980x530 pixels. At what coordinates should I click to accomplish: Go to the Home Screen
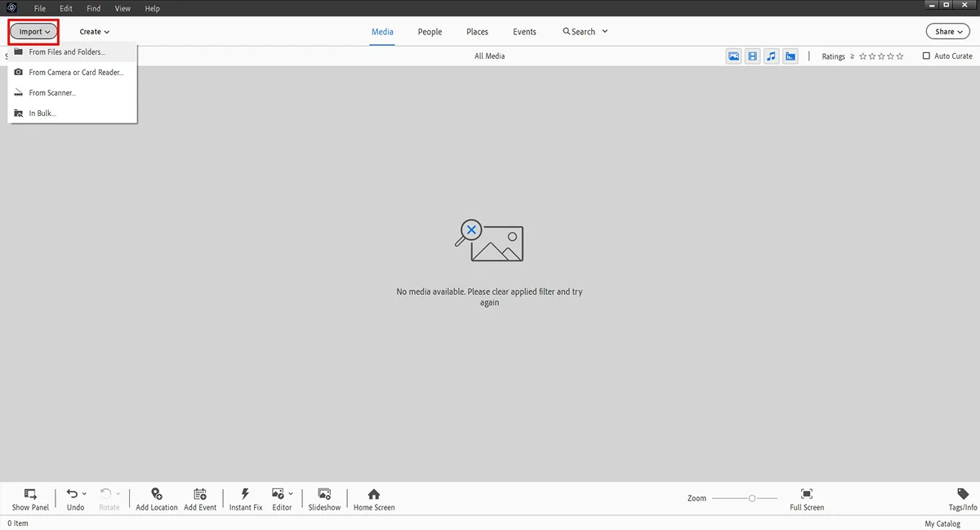[374, 495]
